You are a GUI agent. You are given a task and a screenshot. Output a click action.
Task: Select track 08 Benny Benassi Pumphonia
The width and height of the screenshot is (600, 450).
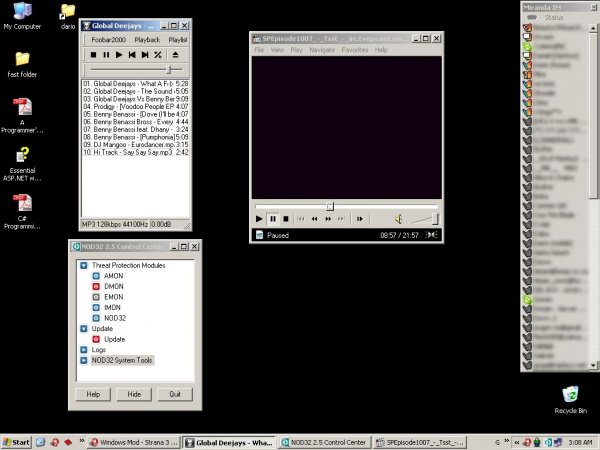[x=135, y=137]
